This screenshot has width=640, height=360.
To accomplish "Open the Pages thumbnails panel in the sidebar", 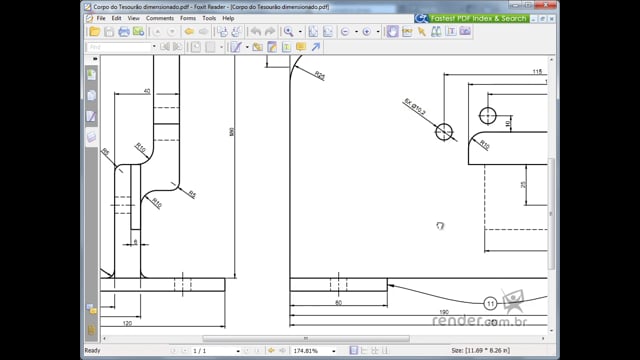I will click(91, 95).
